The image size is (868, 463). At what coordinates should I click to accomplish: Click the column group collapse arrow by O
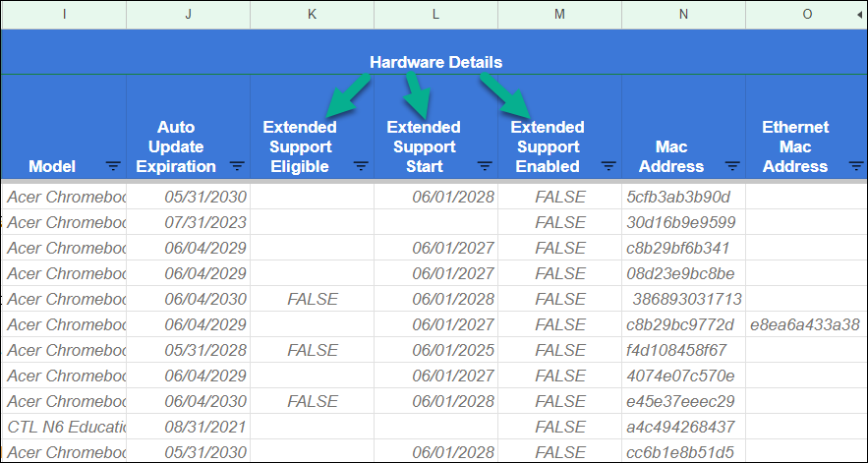coord(860,14)
